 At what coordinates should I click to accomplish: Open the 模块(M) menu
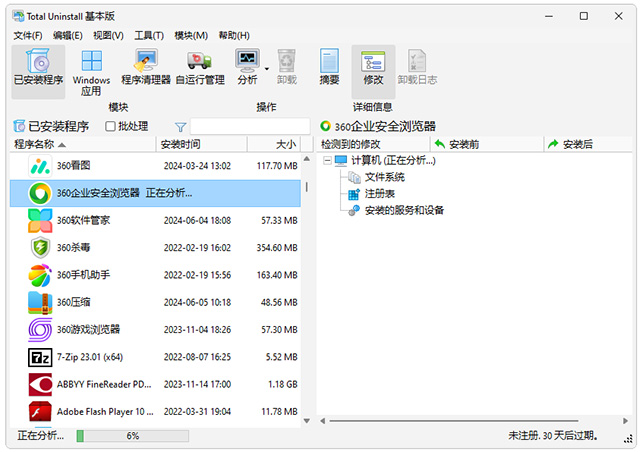(191, 36)
